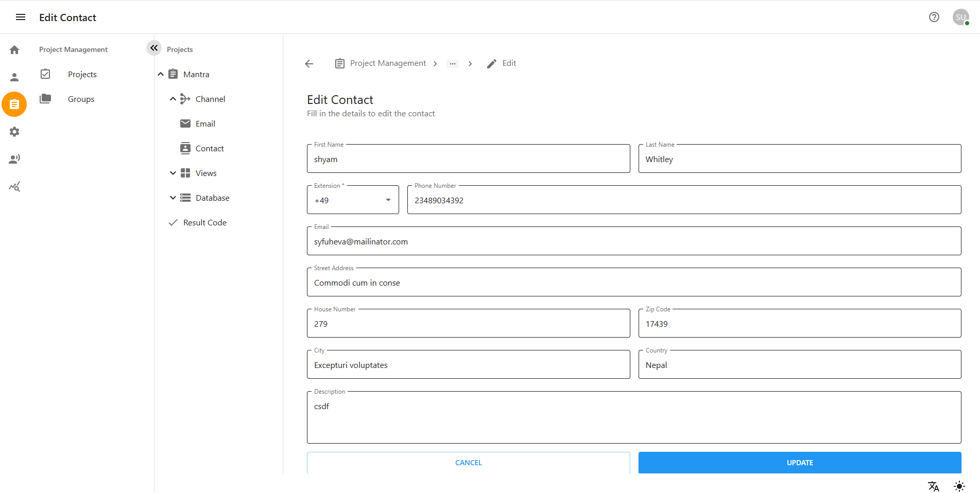Toggle the theme brightness icon
This screenshot has height=493, width=980.
pos(959,486)
